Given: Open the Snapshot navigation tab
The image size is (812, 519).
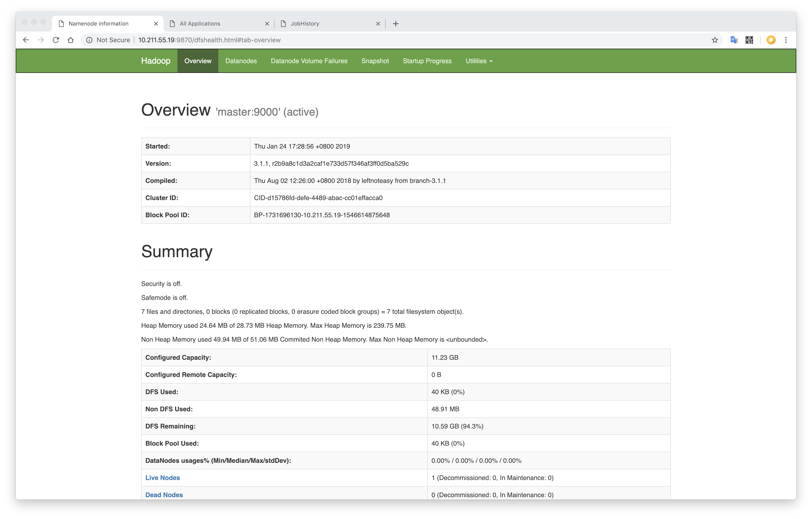Looking at the screenshot, I should [x=375, y=61].
